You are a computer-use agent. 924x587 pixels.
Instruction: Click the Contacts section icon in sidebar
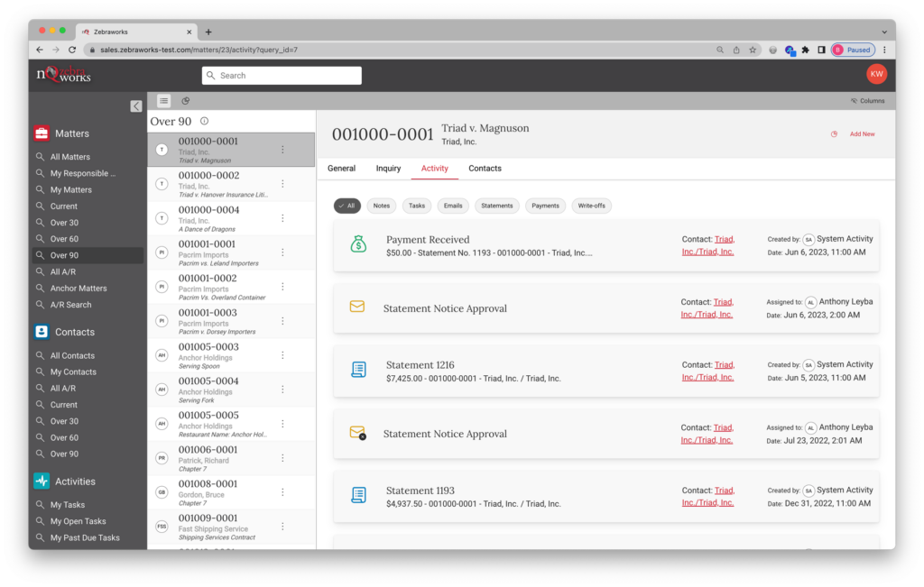pos(42,332)
